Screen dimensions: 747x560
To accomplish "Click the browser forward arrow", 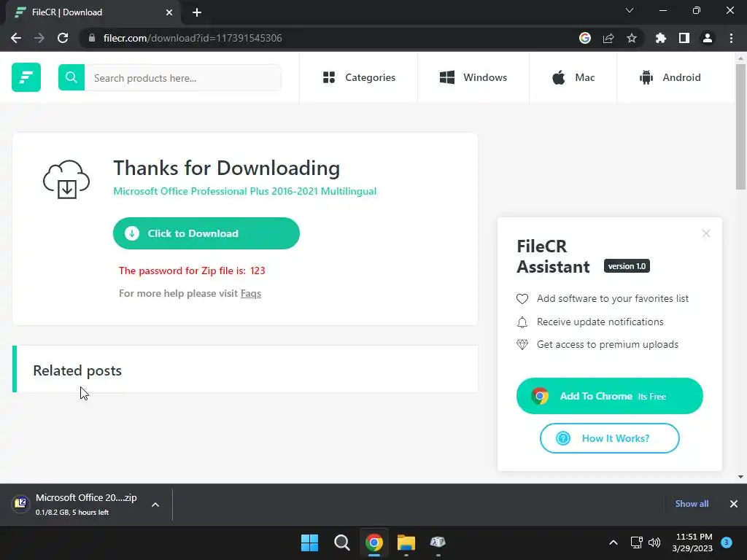I will click(x=39, y=38).
